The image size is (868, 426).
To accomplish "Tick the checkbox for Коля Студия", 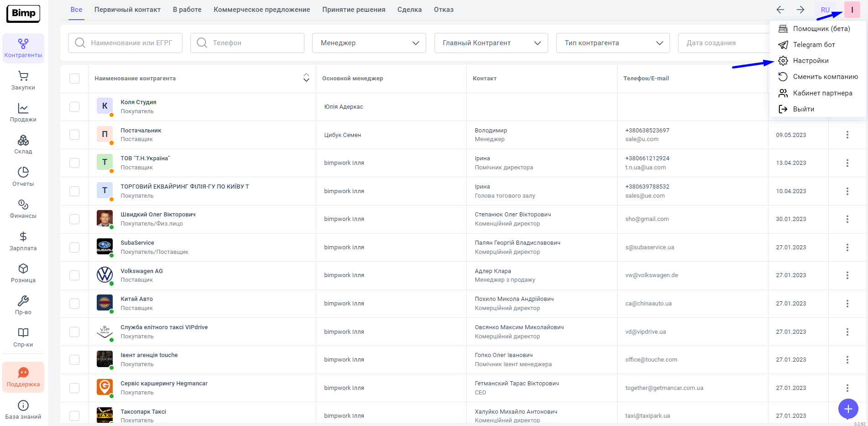I will tap(74, 107).
